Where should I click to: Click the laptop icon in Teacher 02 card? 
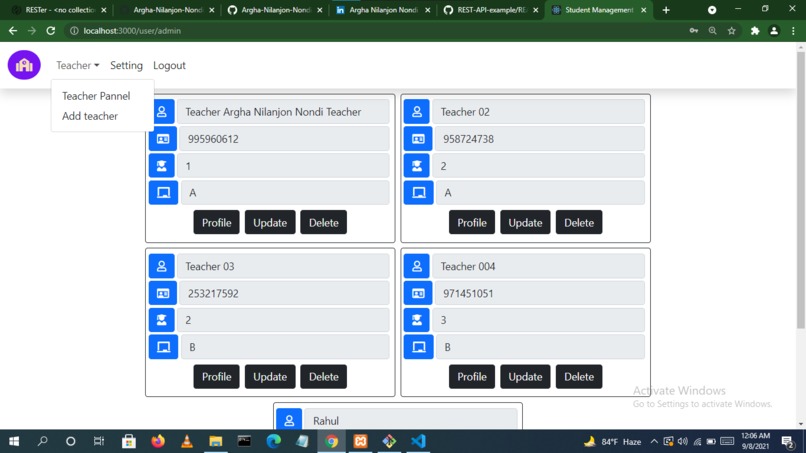(418, 192)
